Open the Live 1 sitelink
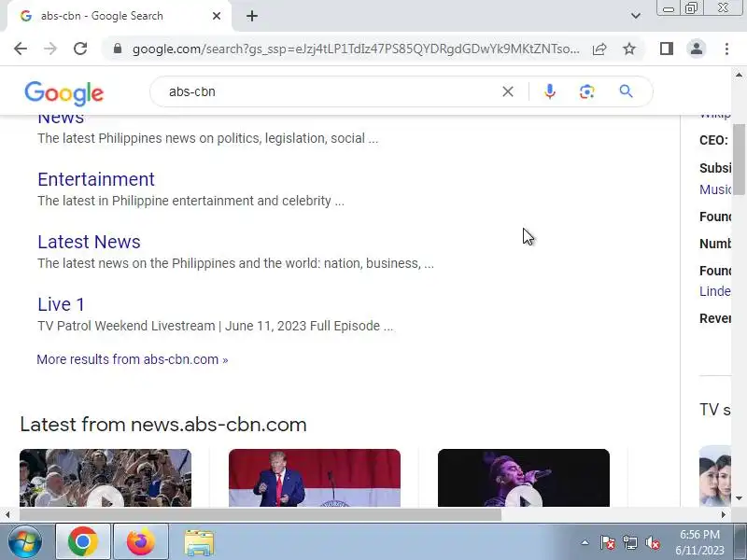This screenshot has width=747, height=560. [x=61, y=304]
